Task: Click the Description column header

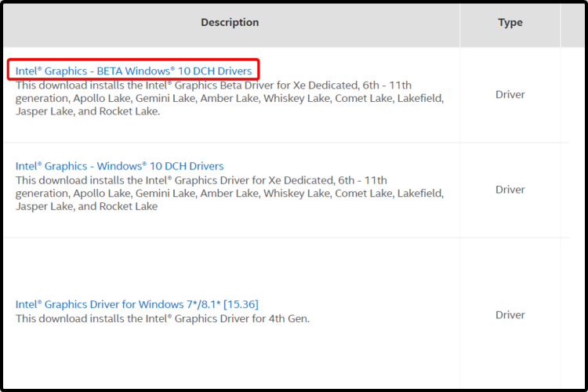Action: point(230,23)
